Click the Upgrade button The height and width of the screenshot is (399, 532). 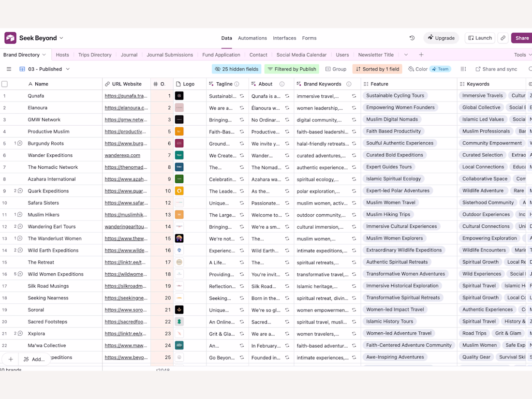click(441, 38)
